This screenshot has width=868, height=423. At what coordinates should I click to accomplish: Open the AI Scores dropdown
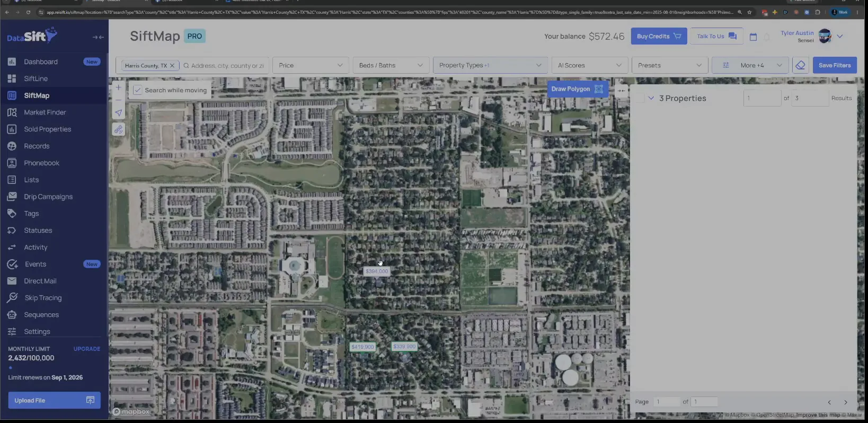pos(590,65)
